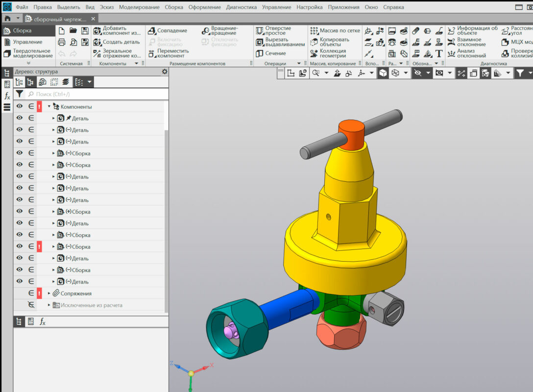Viewport: 533px width, 392px height.
Task: Click the text T annotation tool
Action: coord(438,53)
